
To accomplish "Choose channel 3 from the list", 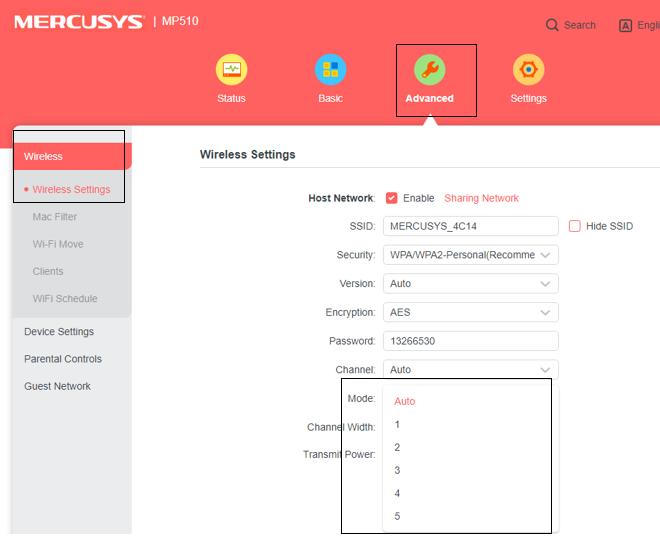I will [x=397, y=470].
